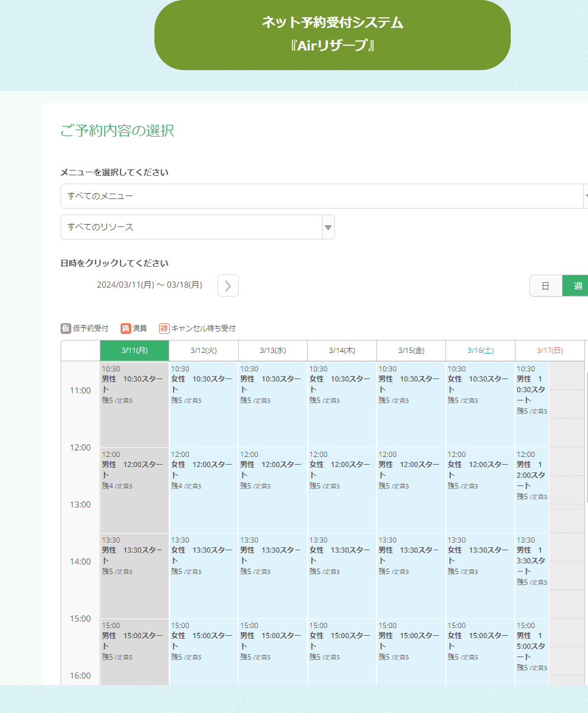This screenshot has height=713, width=588.
Task: Click the 仮 provisional booking legend icon
Action: click(66, 328)
